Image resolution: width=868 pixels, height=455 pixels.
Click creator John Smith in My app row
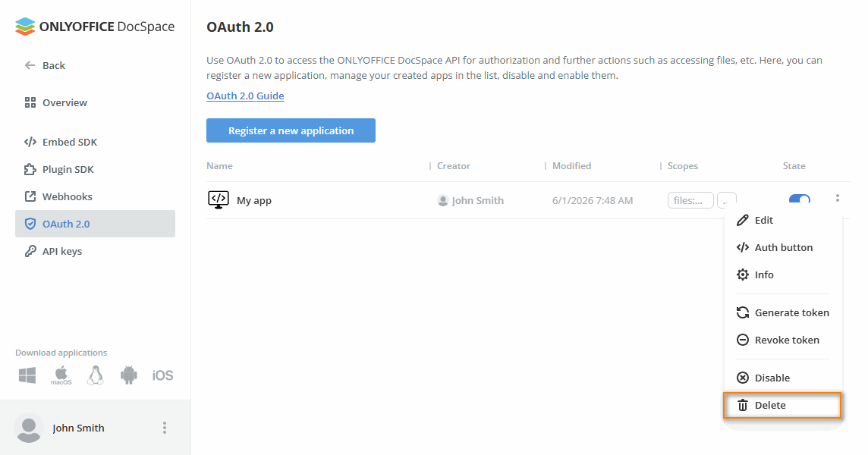point(470,200)
